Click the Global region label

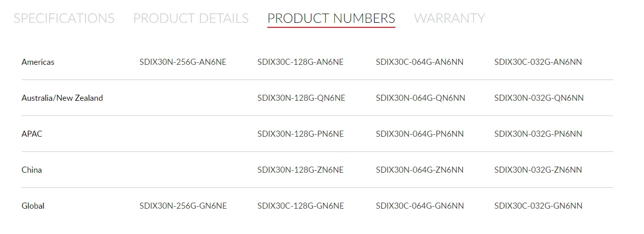pyautogui.click(x=33, y=206)
